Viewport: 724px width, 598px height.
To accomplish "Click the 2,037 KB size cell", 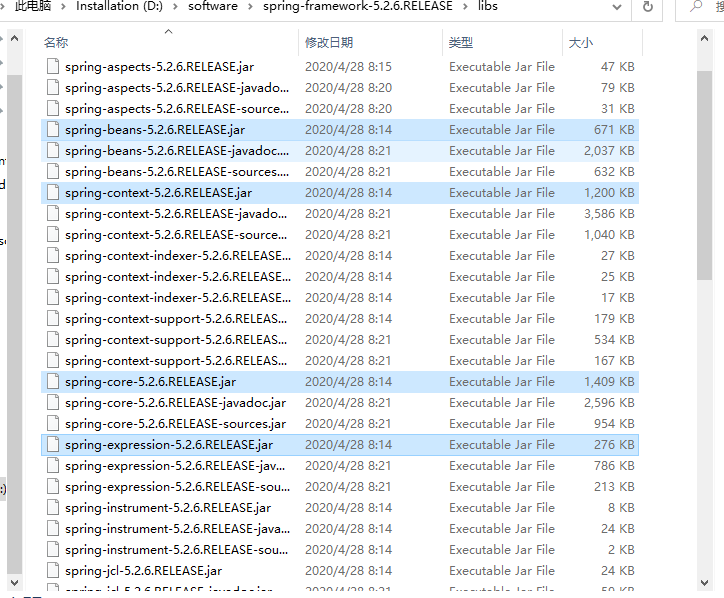I will click(x=609, y=151).
